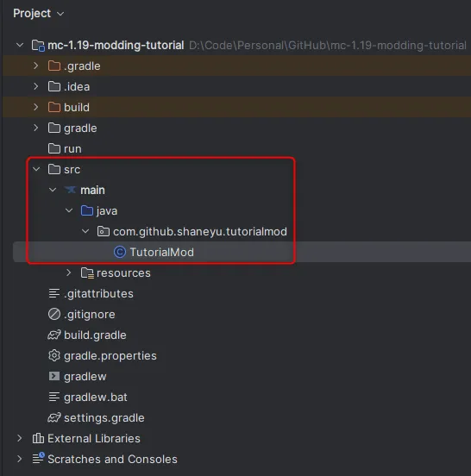471x476 pixels.
Task: Collapse the src folder
Action: point(36,169)
